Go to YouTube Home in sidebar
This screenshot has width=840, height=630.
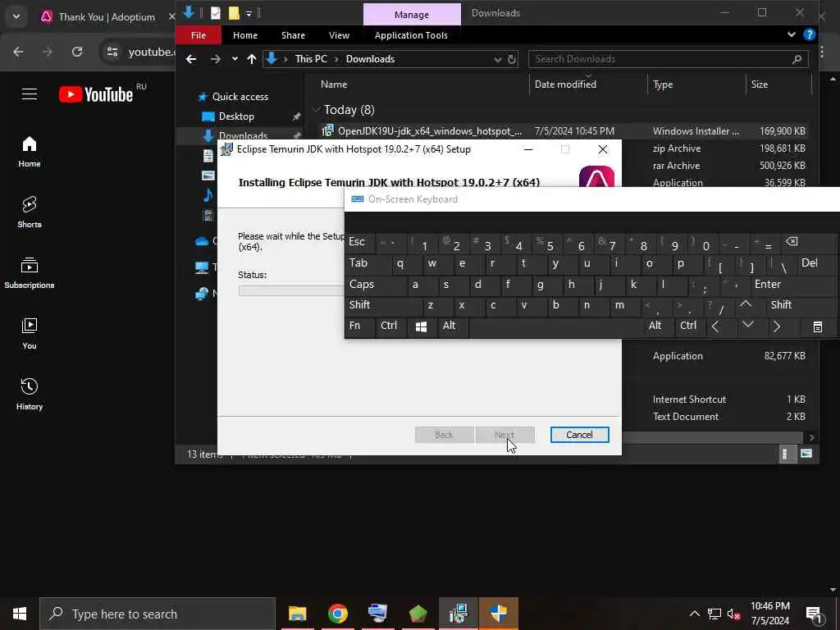(x=30, y=152)
